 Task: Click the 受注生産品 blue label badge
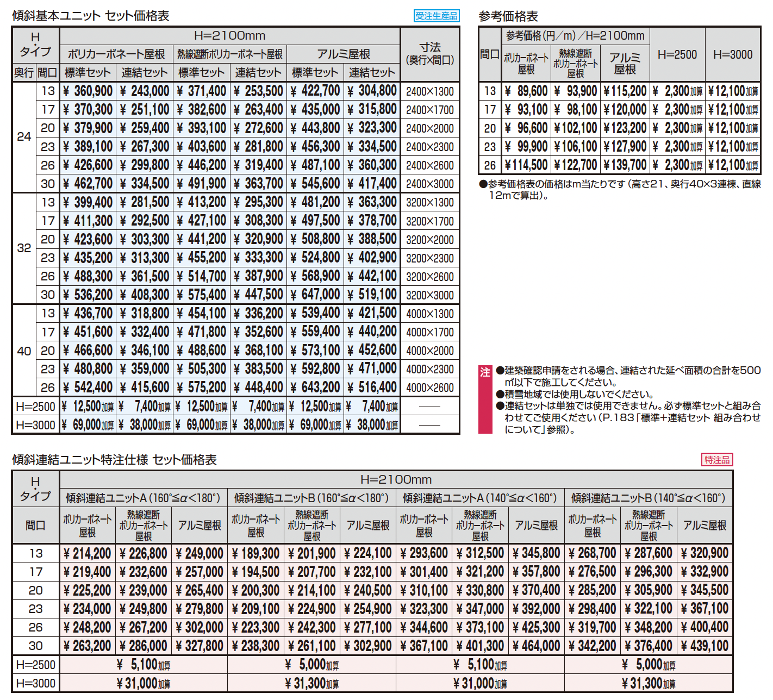tap(437, 16)
